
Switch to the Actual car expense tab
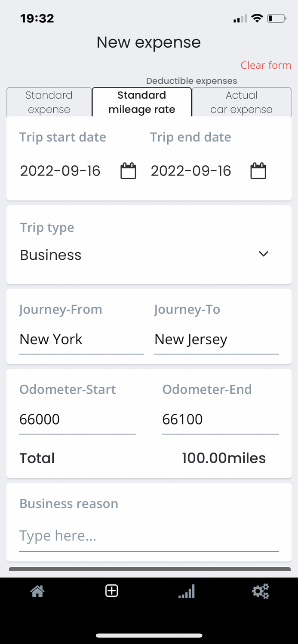[241, 102]
